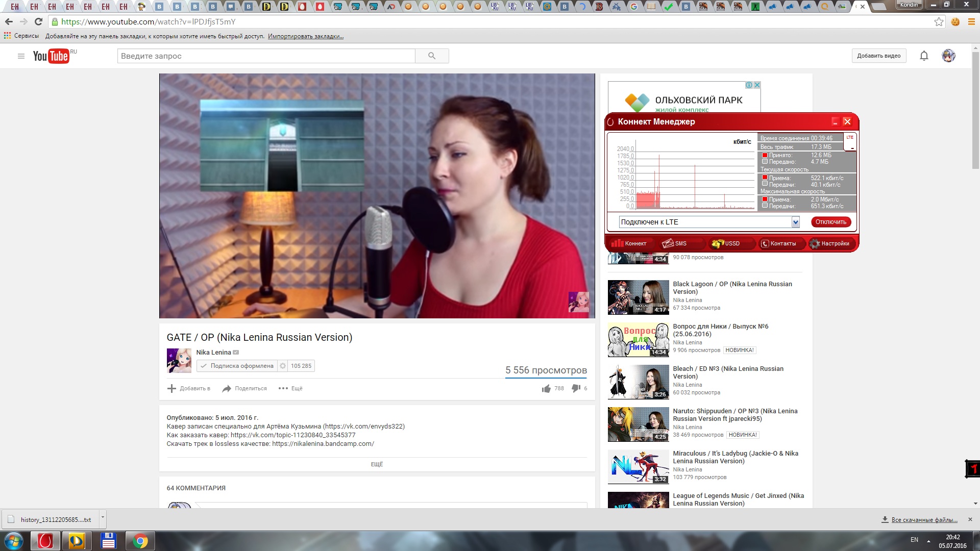Close the downloads bar with its X
This screenshot has width=980, height=551.
tap(970, 519)
